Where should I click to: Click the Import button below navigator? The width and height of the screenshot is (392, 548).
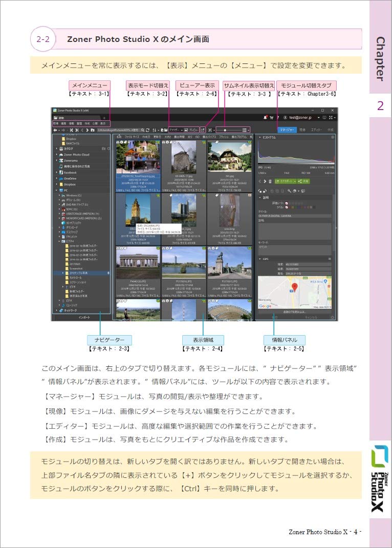coord(84,317)
